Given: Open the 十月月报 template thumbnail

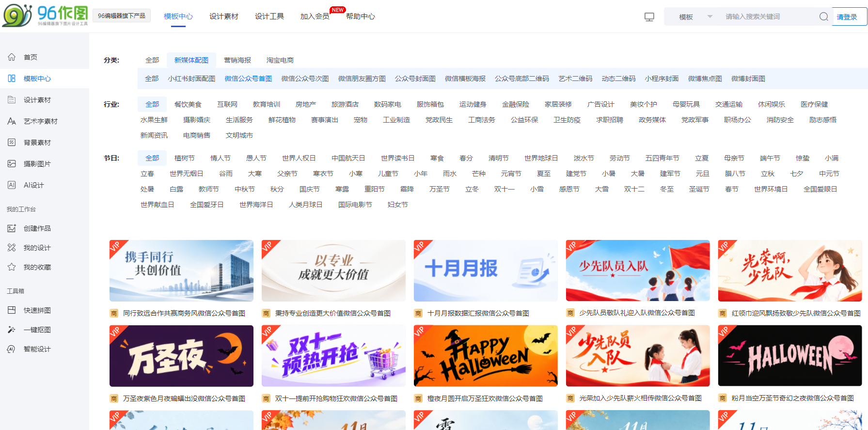Looking at the screenshot, I should pos(486,271).
